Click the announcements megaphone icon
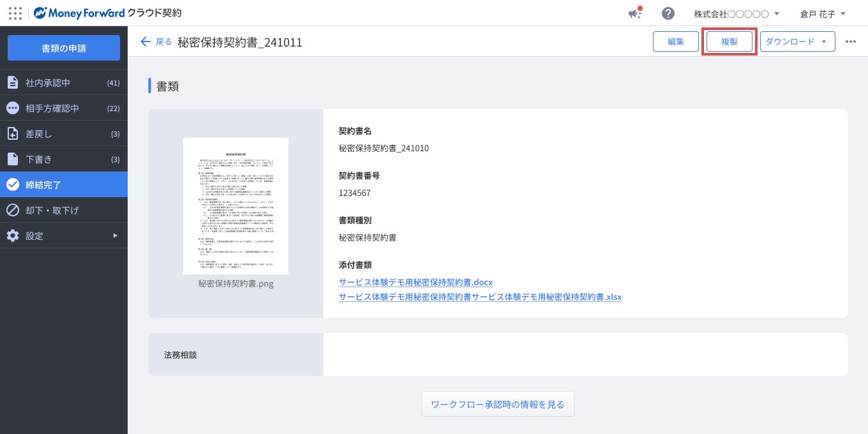 click(x=634, y=13)
